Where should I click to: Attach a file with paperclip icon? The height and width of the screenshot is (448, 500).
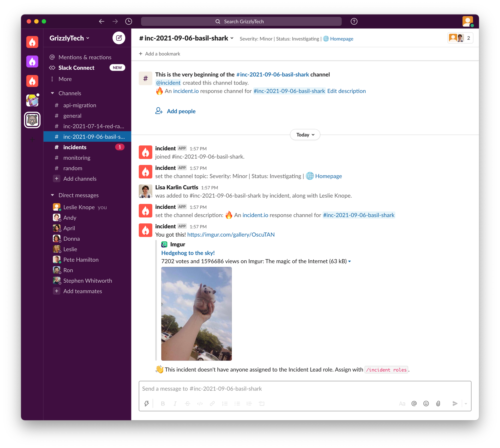tap(438, 403)
